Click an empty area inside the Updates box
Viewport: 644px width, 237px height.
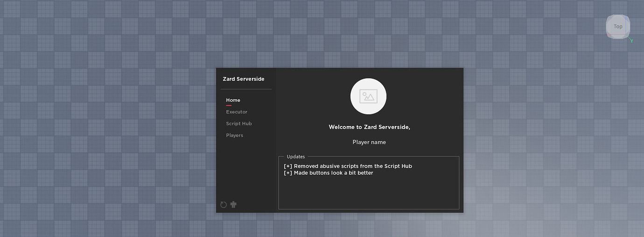point(369,194)
